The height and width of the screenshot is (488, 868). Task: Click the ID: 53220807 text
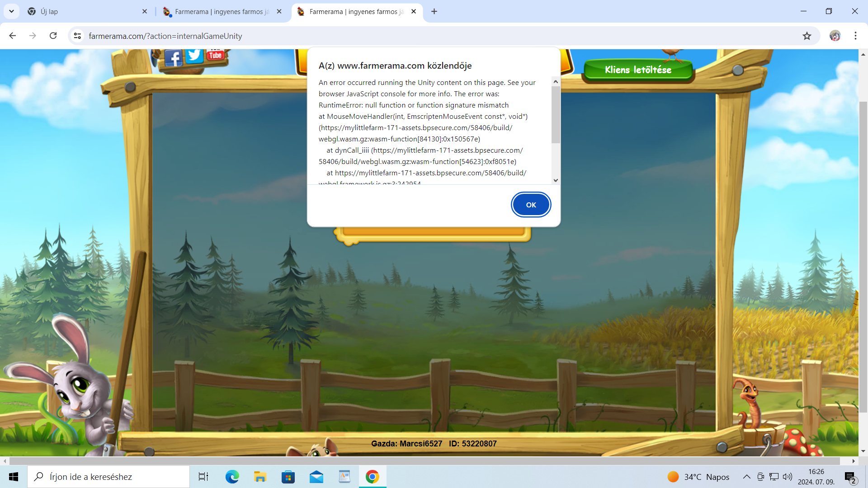473,444
